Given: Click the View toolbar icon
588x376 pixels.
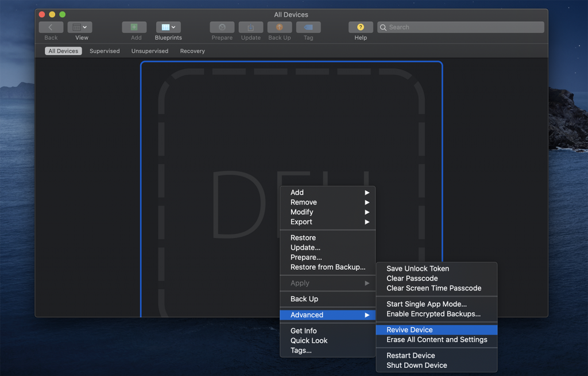Looking at the screenshot, I should 76,27.
